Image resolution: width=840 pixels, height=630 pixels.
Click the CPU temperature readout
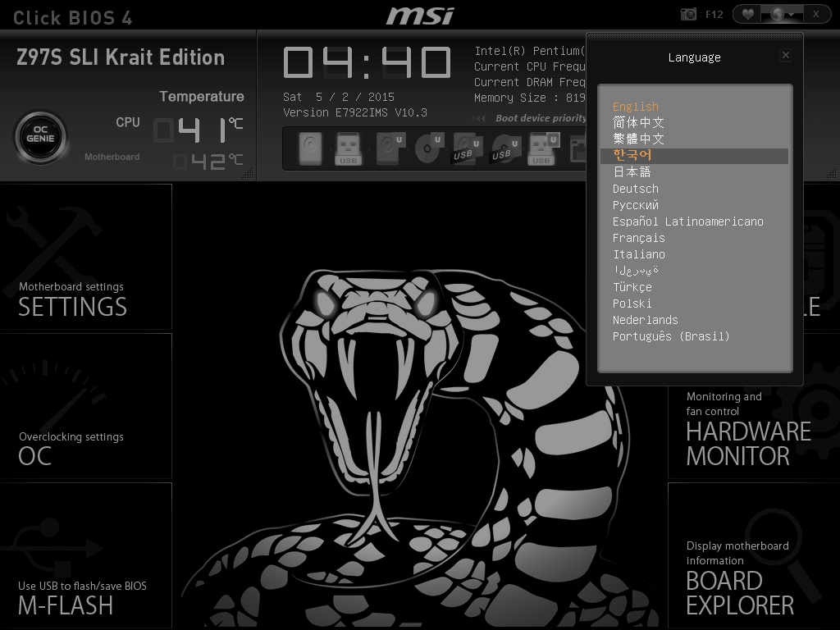199,130
